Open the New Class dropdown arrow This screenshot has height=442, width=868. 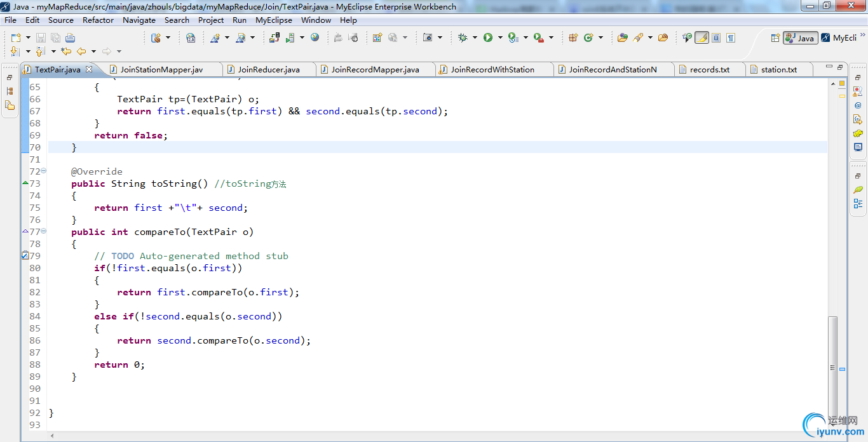(x=600, y=38)
